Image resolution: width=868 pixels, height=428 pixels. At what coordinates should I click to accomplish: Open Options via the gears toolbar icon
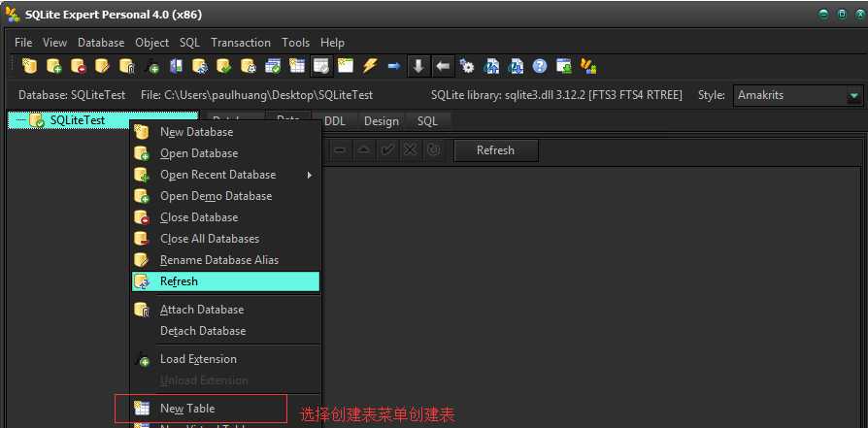click(467, 66)
